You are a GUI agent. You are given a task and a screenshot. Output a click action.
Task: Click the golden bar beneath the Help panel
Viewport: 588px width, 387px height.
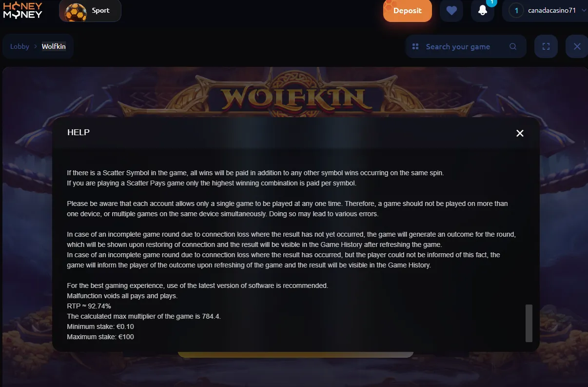[295, 354]
